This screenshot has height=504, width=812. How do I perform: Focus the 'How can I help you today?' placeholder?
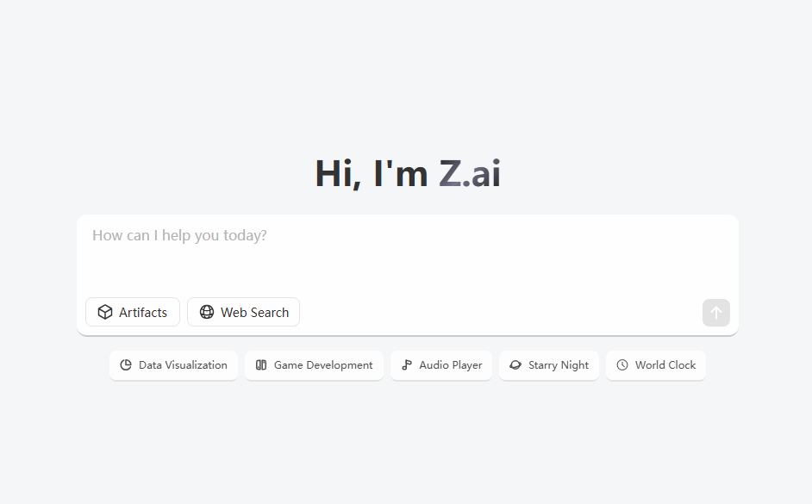[179, 235]
